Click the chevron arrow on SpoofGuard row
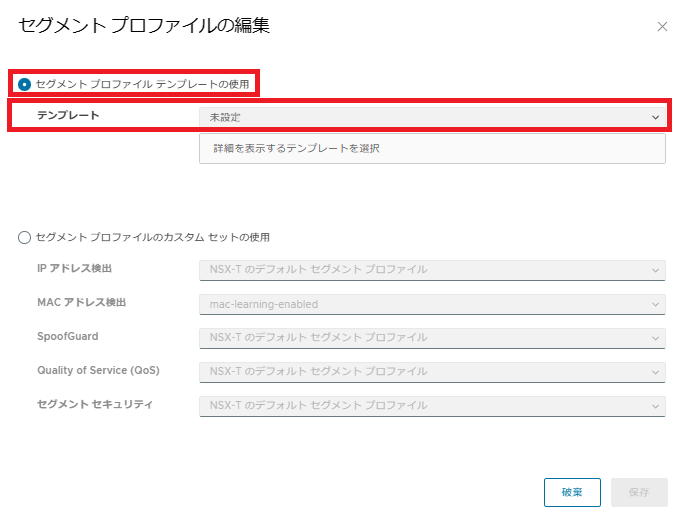This screenshot has height=524, width=682. coord(656,338)
